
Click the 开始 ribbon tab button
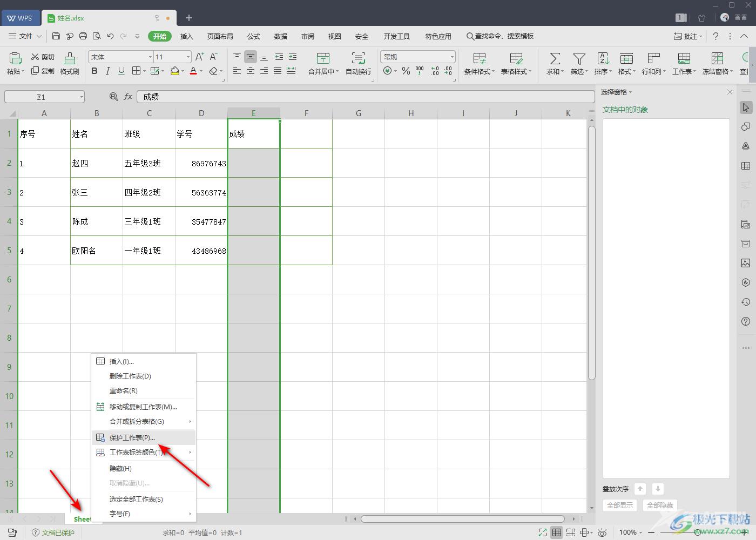(x=160, y=36)
